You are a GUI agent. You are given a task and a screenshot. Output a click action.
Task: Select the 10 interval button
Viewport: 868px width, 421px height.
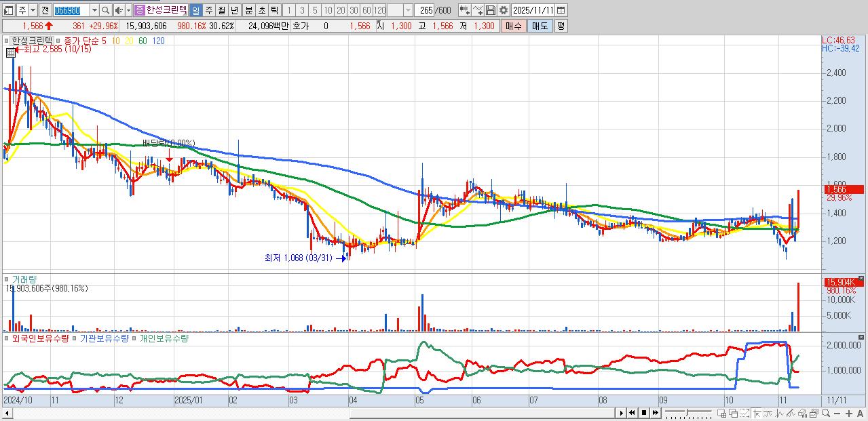tap(328, 10)
